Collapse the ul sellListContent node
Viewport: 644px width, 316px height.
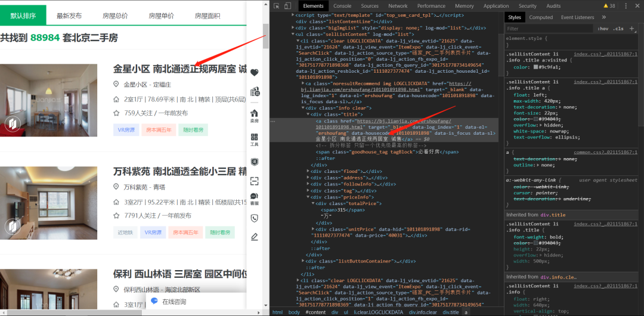click(293, 35)
